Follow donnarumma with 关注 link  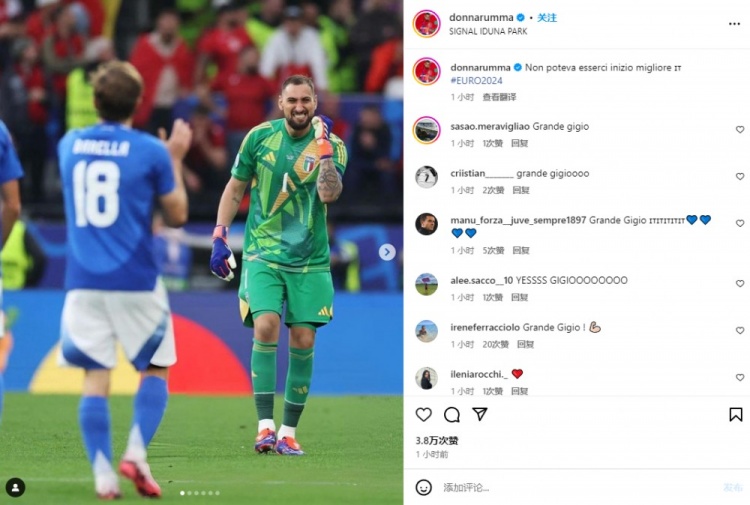(x=547, y=18)
